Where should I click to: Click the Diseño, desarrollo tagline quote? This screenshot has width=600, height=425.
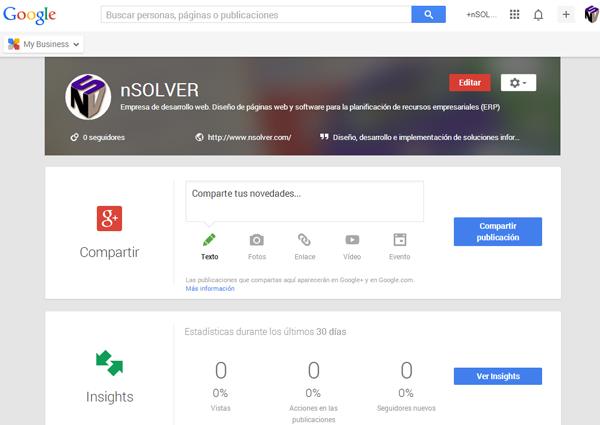[x=420, y=137]
